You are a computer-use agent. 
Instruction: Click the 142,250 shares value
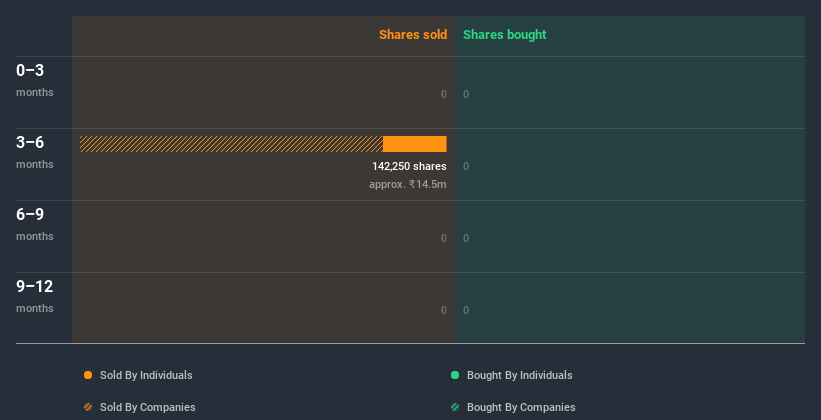click(x=409, y=167)
